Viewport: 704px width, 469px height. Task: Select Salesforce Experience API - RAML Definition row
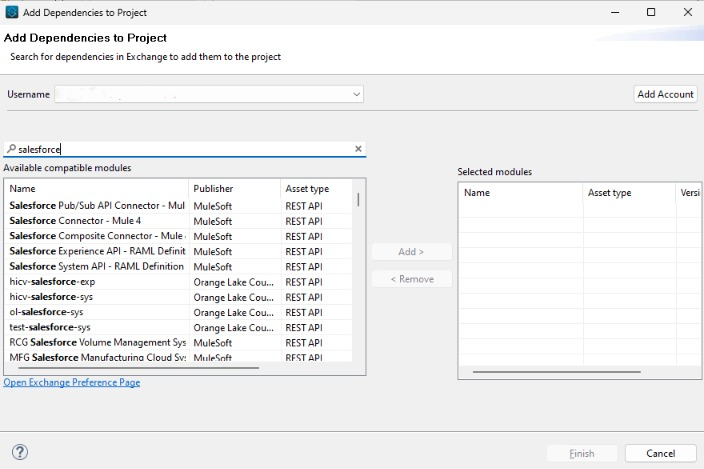[178, 251]
